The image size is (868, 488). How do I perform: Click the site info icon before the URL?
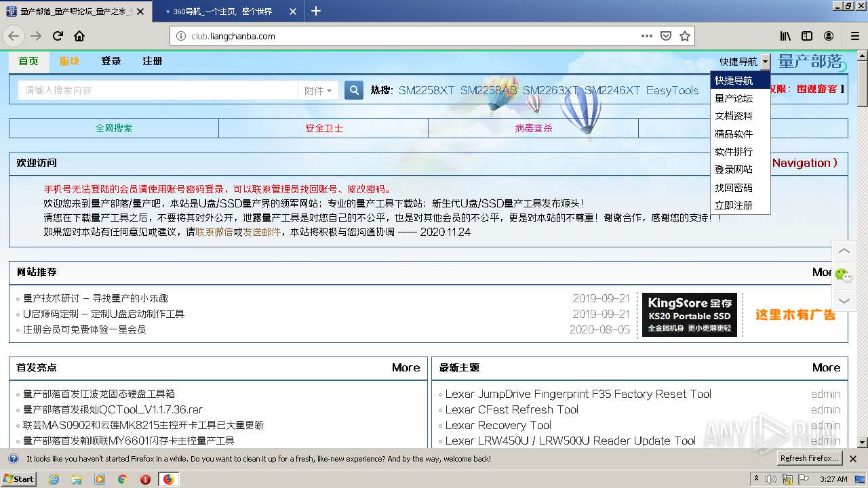(x=181, y=36)
